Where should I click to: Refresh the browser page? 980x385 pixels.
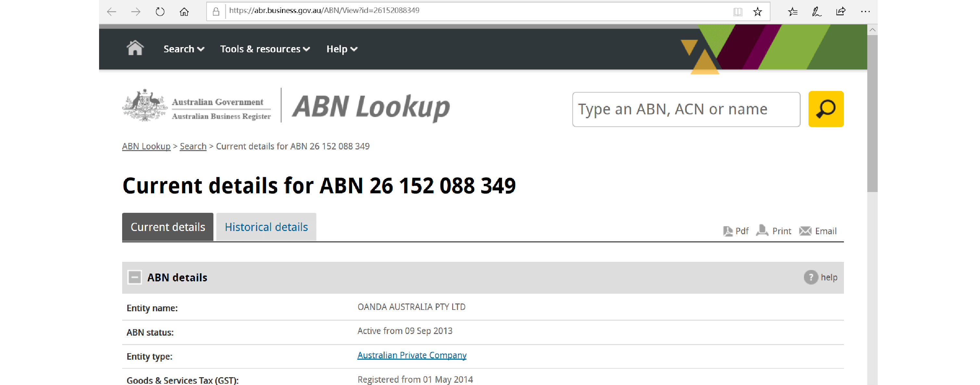[160, 12]
